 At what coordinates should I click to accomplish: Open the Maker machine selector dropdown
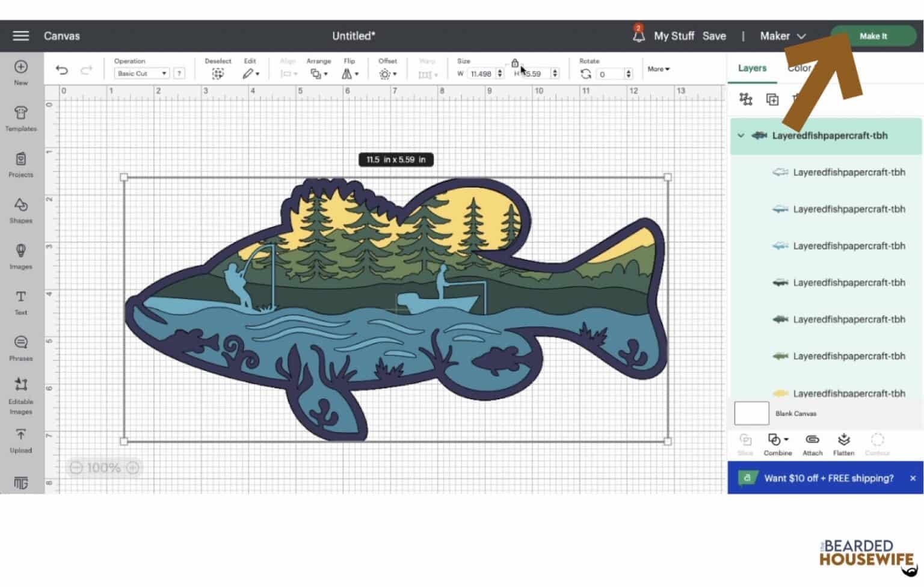782,36
